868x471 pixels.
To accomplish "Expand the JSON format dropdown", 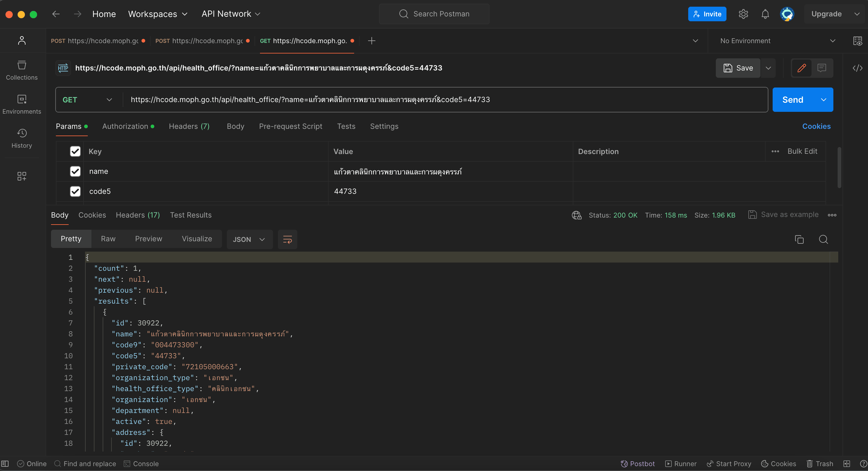I will click(x=249, y=239).
